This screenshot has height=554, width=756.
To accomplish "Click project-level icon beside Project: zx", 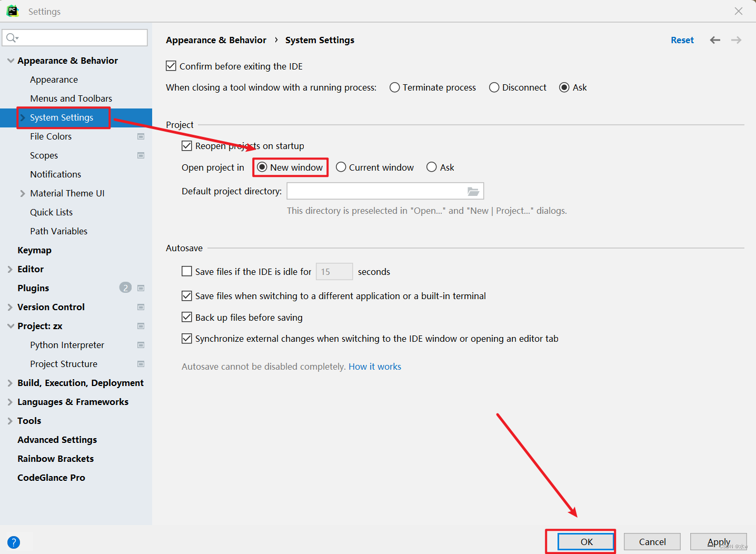I will (x=141, y=326).
